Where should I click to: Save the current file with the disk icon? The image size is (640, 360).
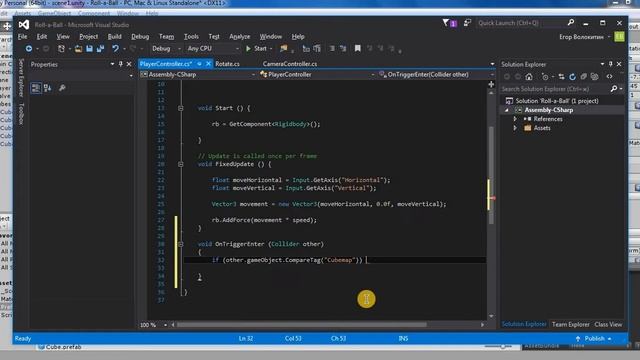point(89,49)
